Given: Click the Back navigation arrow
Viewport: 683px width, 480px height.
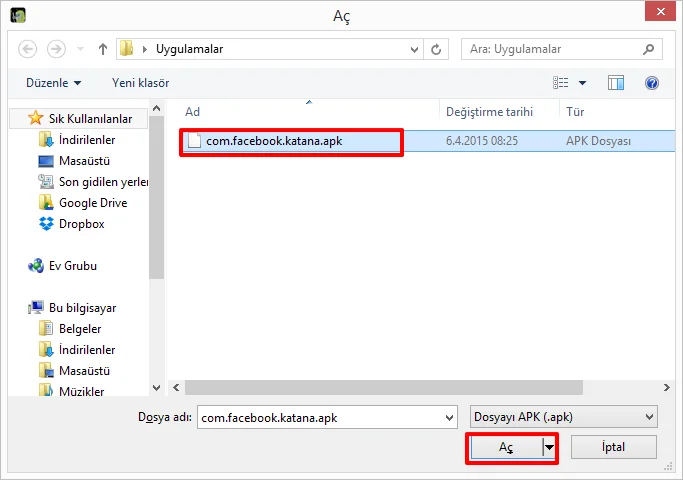Looking at the screenshot, I should 27,49.
